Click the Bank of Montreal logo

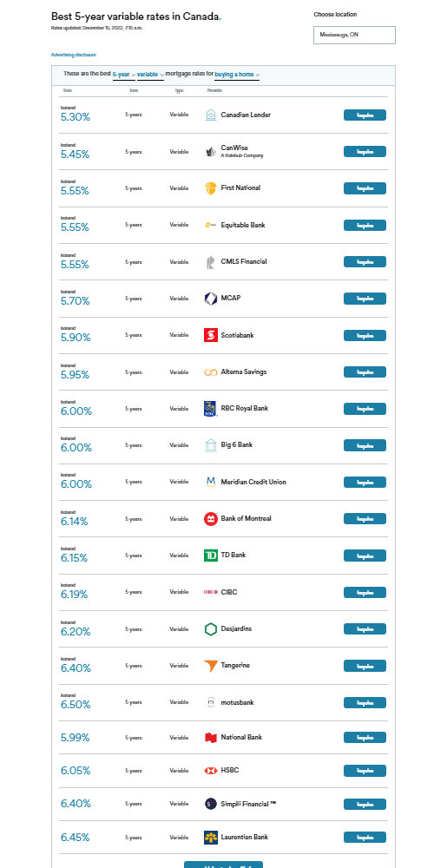click(x=210, y=519)
